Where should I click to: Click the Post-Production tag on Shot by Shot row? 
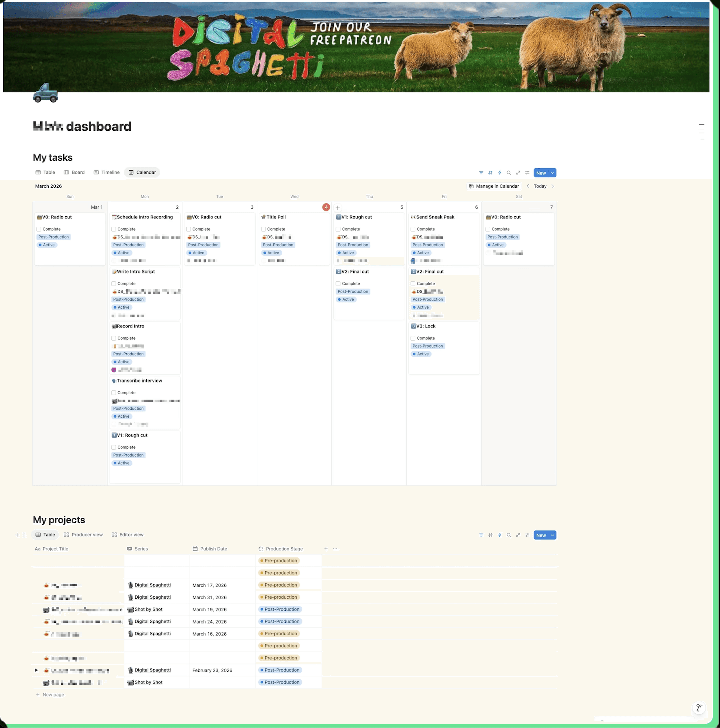pyautogui.click(x=281, y=609)
